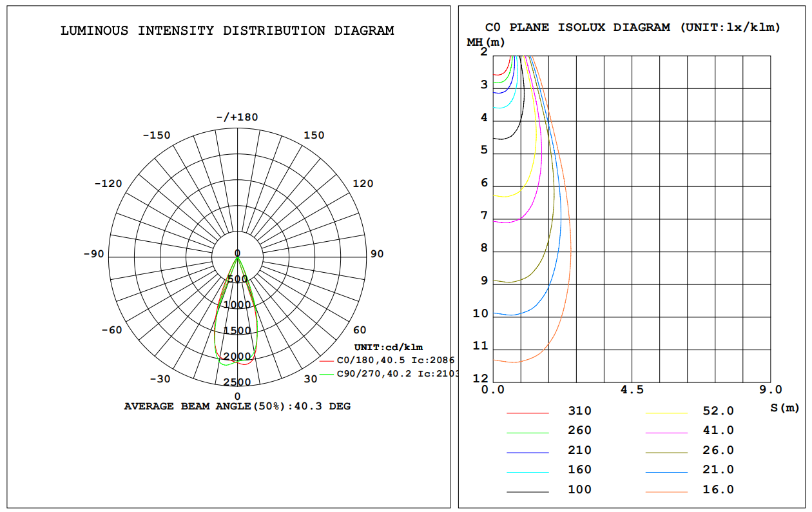Click the 2500 intensity ring label
Screen dimensions: 812x512
(237, 382)
